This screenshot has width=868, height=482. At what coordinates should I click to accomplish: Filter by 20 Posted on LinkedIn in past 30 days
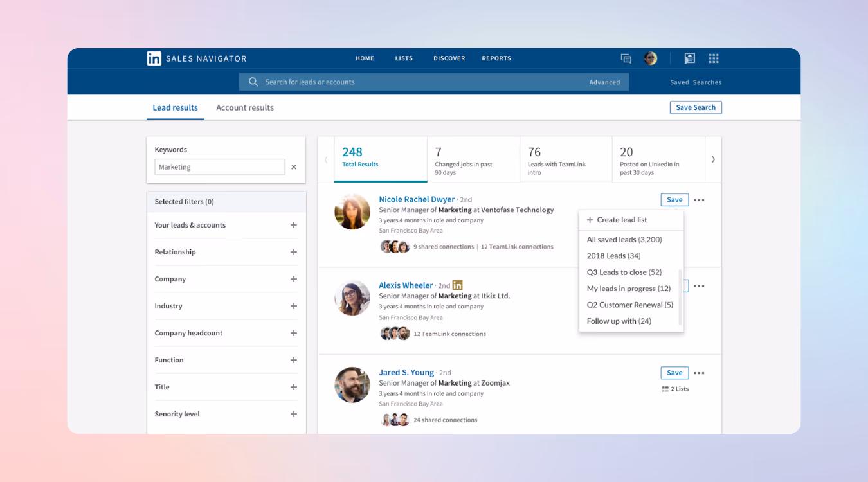click(658, 159)
